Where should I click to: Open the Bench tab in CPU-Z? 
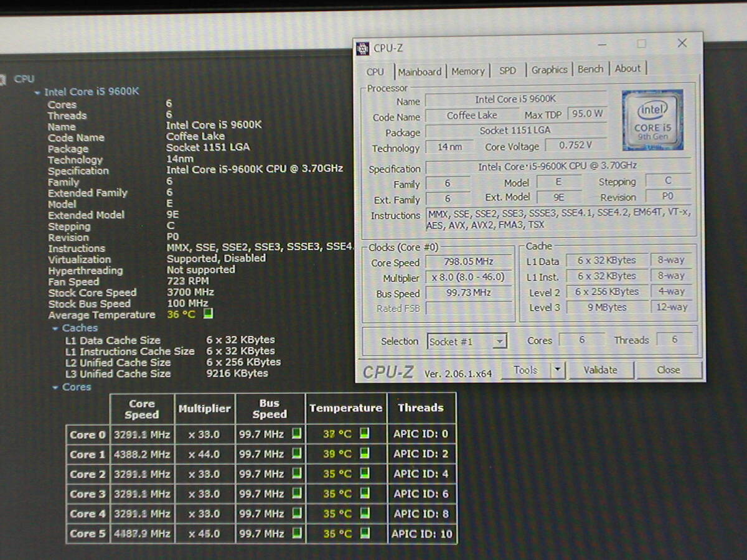pos(590,69)
